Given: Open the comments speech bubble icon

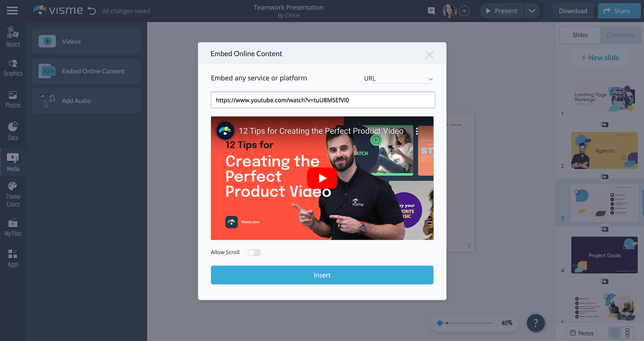Looking at the screenshot, I should pos(431,11).
